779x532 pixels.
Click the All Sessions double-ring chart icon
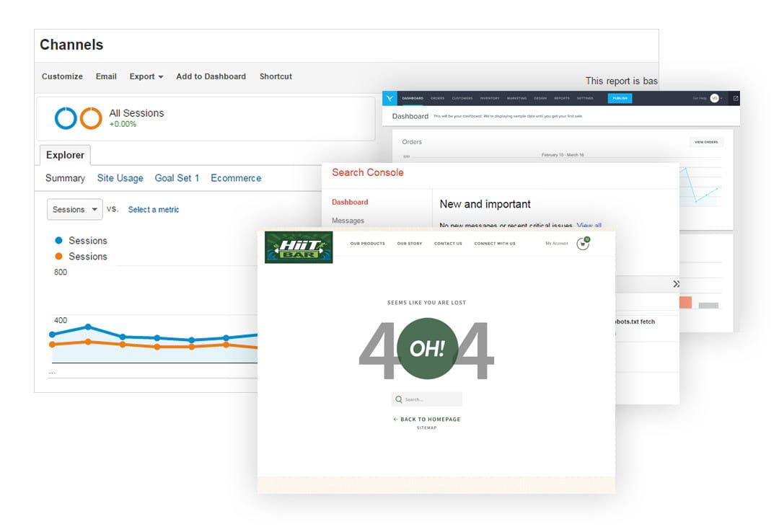(79, 118)
